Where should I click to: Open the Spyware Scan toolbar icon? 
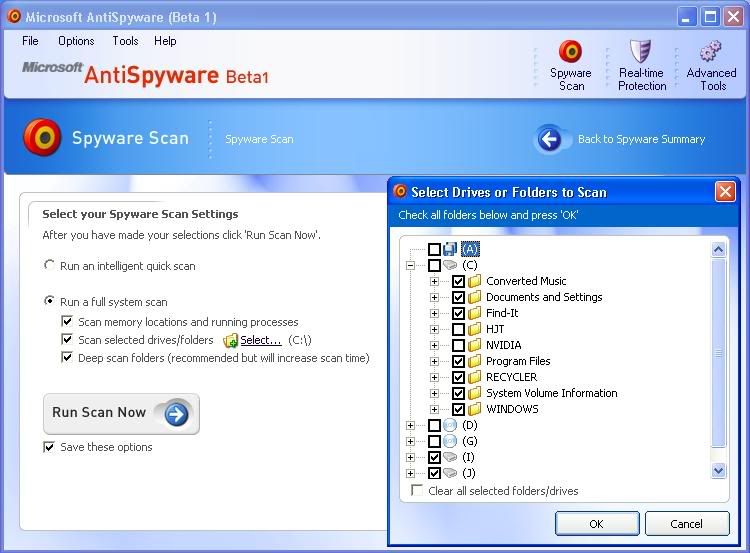point(570,51)
